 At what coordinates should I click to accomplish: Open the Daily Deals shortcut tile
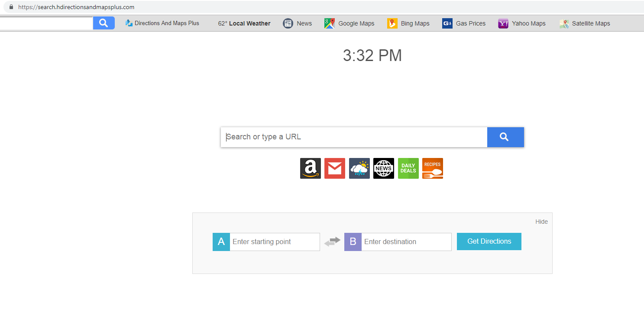click(x=408, y=168)
